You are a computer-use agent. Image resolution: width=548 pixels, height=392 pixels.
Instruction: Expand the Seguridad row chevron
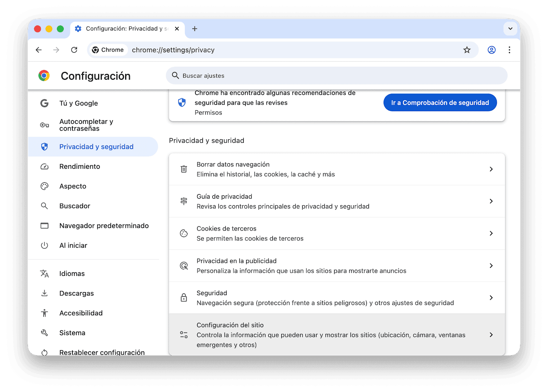tap(491, 298)
